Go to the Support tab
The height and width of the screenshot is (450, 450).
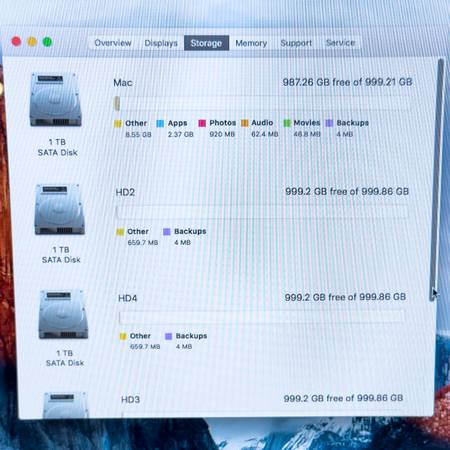[296, 43]
